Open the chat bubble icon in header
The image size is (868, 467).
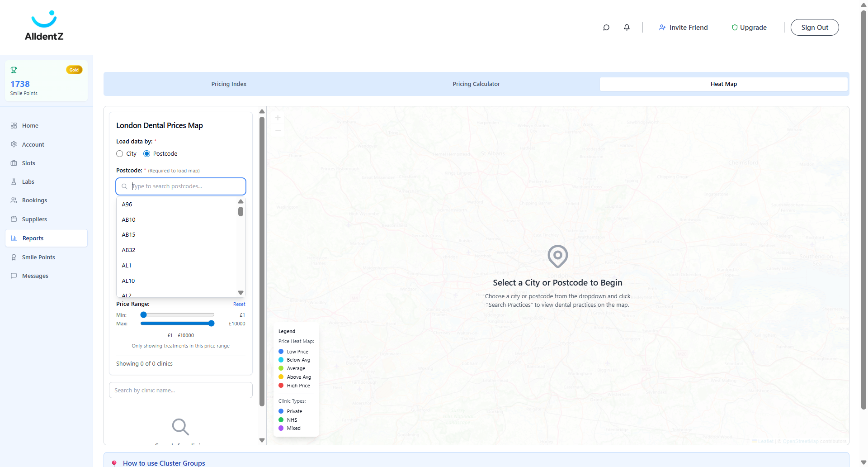click(x=606, y=28)
